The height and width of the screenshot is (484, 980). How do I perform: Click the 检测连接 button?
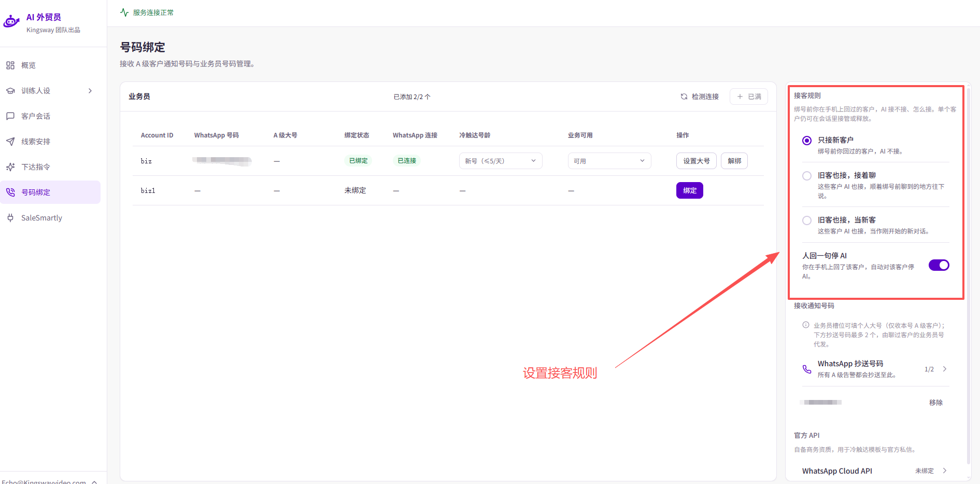[700, 96]
